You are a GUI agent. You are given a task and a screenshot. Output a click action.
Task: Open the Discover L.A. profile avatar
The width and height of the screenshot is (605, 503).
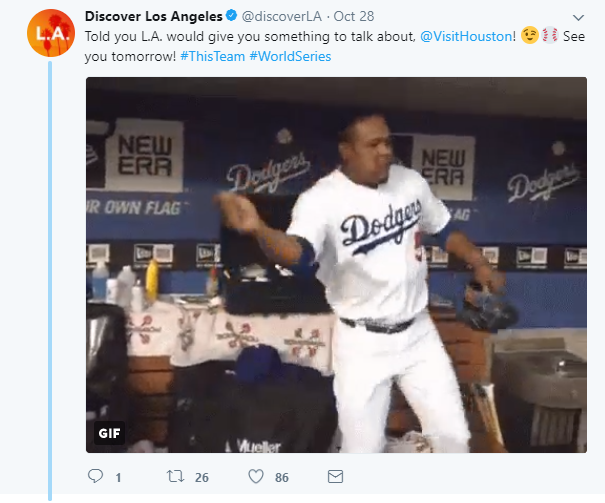point(48,34)
